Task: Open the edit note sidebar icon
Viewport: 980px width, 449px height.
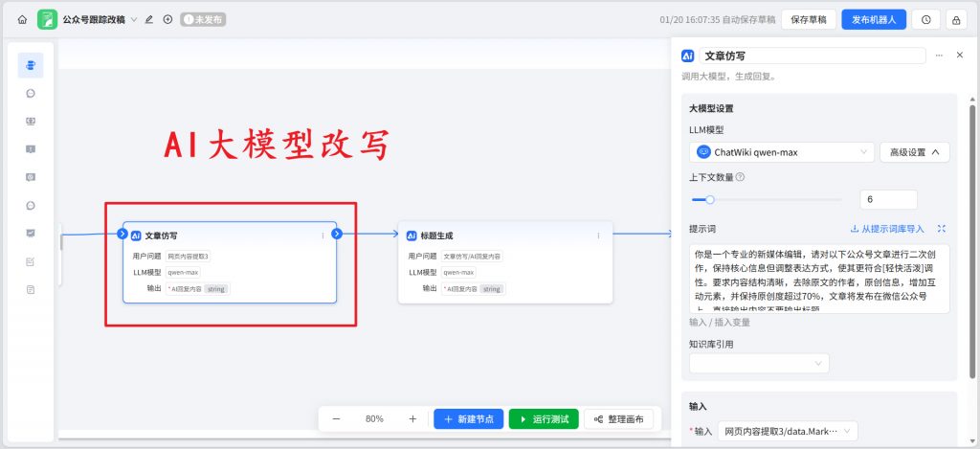Action: click(x=31, y=261)
